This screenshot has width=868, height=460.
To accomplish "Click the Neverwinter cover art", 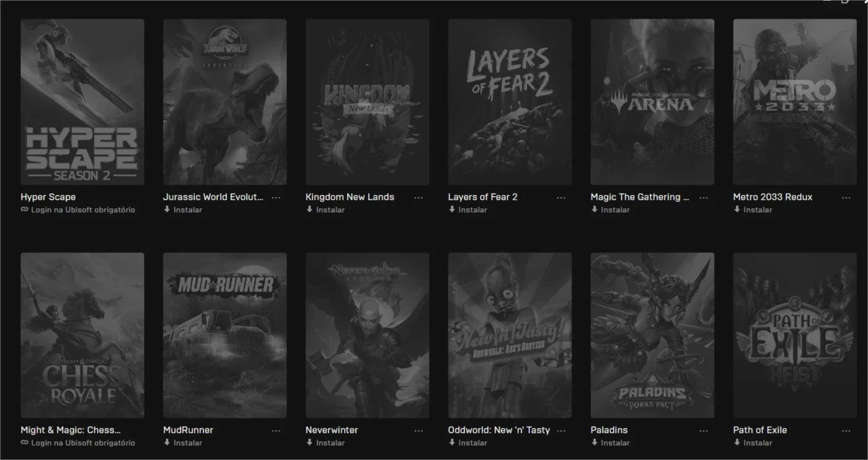I will (368, 335).
